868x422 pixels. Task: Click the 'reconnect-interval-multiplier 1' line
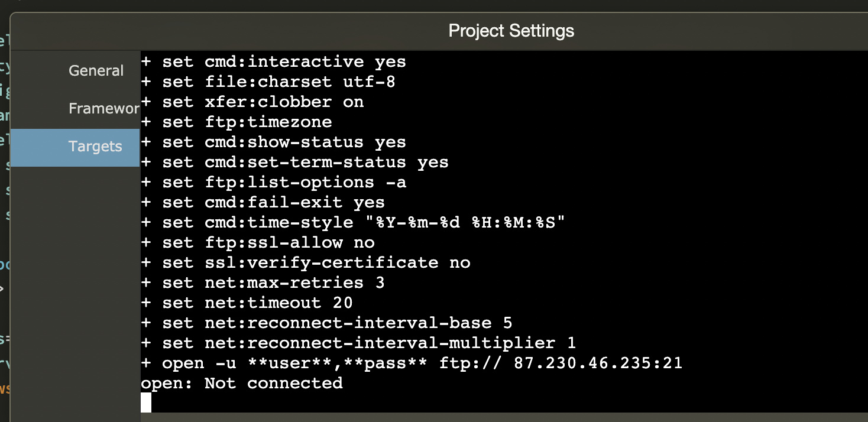pyautogui.click(x=412, y=343)
